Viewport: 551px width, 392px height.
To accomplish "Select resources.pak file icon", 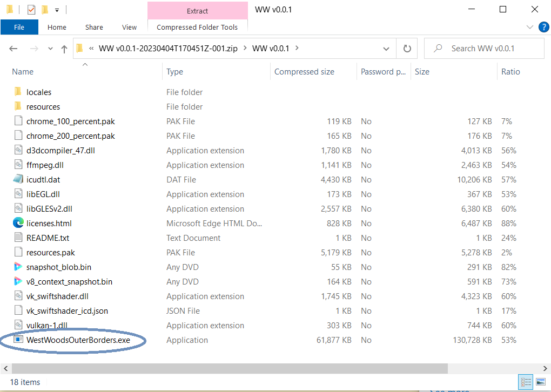I will pos(18,252).
